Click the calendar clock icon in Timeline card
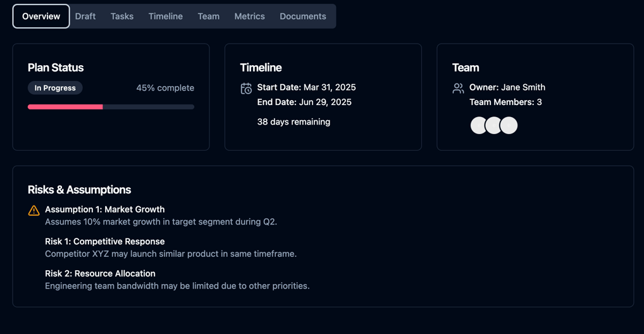Screen dimensions: 644x334 246,89
